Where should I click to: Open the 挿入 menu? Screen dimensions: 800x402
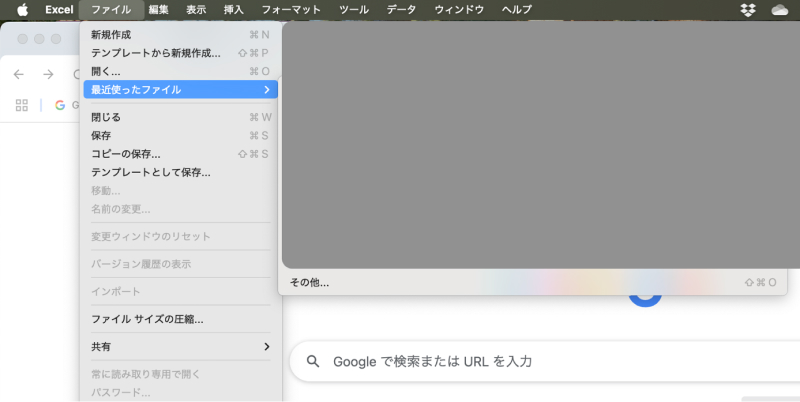(x=234, y=9)
